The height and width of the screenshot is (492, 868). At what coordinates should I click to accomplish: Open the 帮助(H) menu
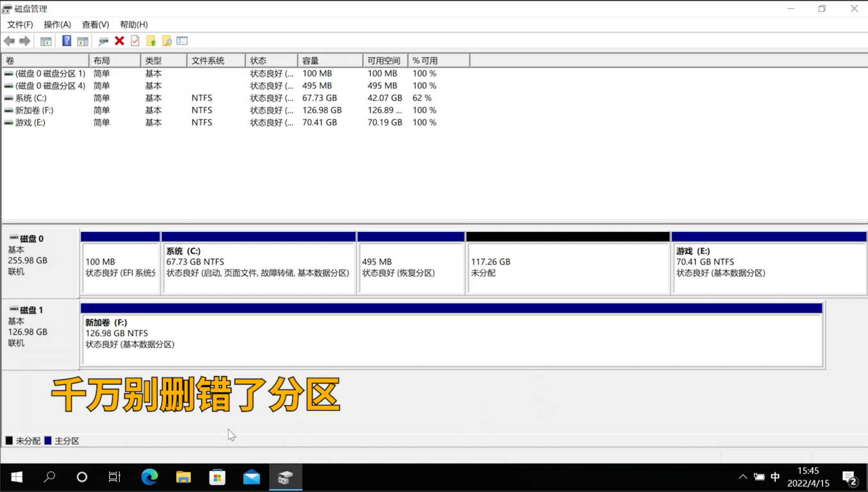pyautogui.click(x=134, y=24)
